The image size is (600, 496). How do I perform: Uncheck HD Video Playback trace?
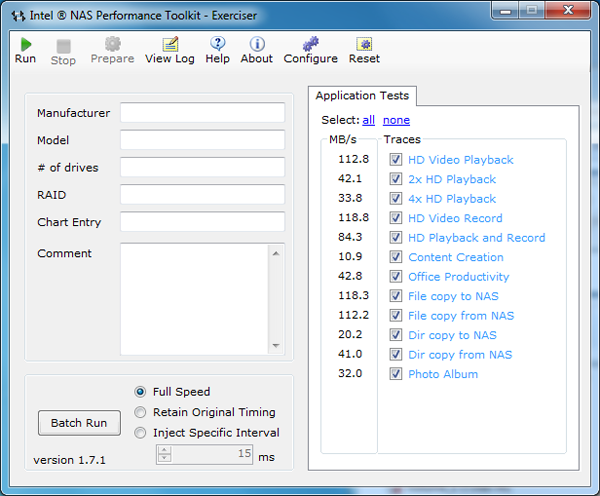(x=396, y=160)
